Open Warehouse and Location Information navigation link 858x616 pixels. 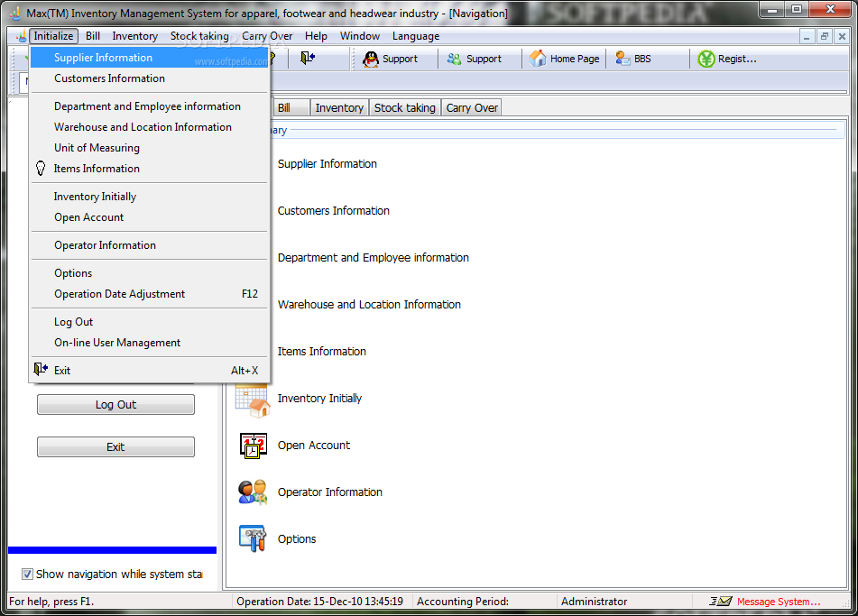coord(369,305)
